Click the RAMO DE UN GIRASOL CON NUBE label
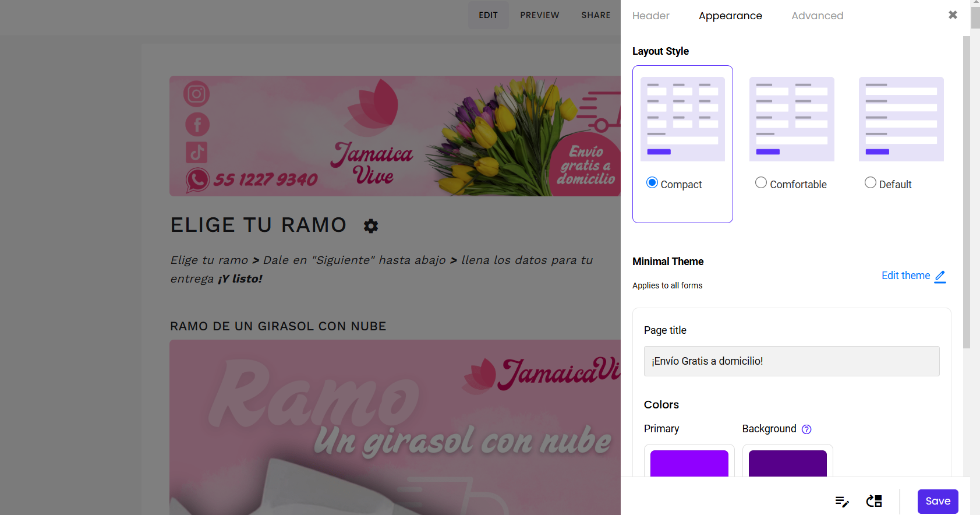The image size is (980, 515). (x=278, y=326)
